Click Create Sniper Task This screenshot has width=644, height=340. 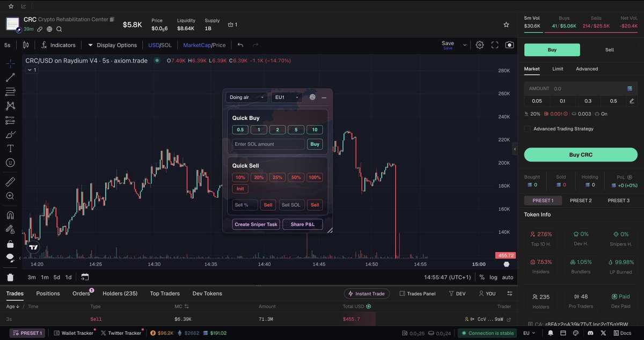pyautogui.click(x=256, y=224)
